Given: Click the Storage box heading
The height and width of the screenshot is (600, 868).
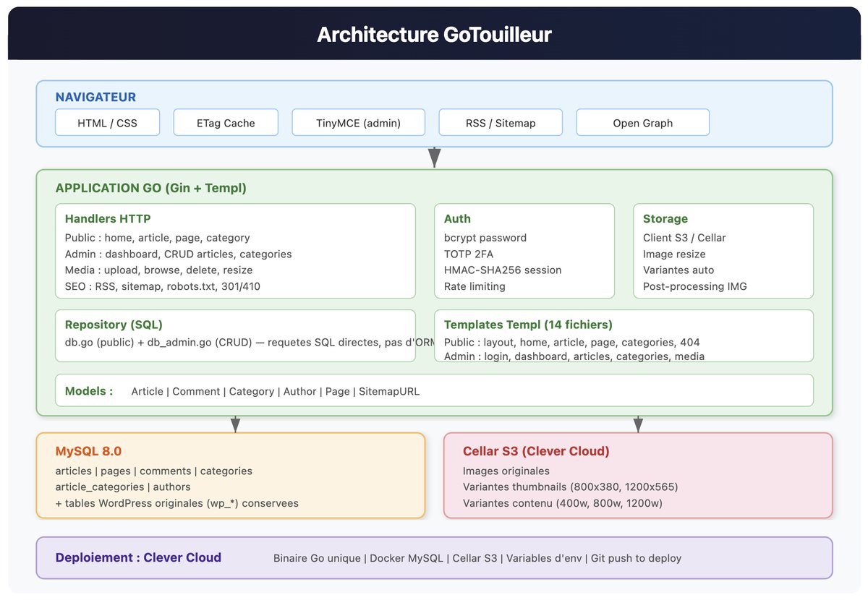Looking at the screenshot, I should click(665, 218).
